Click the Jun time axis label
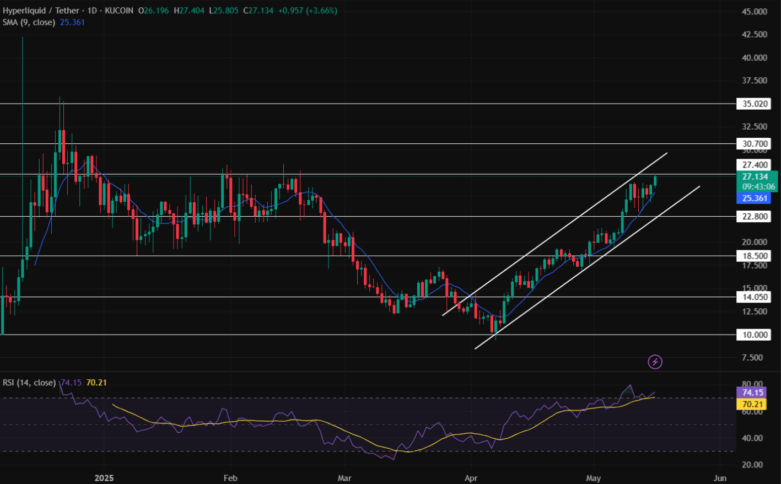The height and width of the screenshot is (484, 781). point(720,478)
